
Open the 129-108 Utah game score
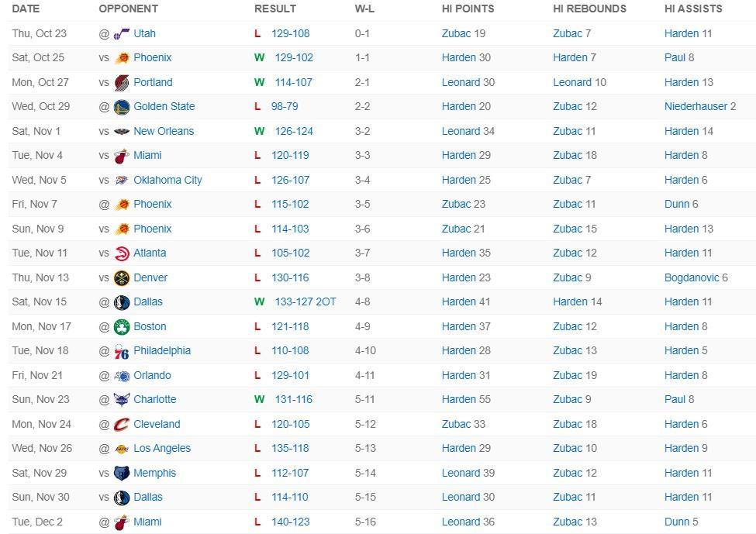[x=290, y=33]
